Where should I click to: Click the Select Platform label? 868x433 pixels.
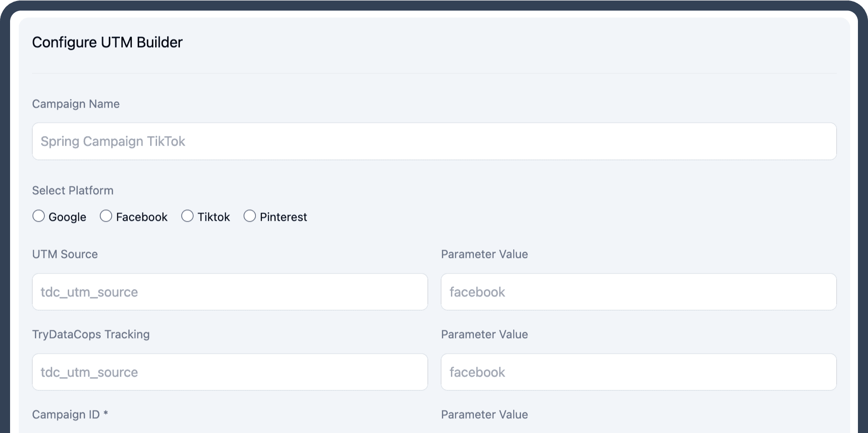coord(73,191)
